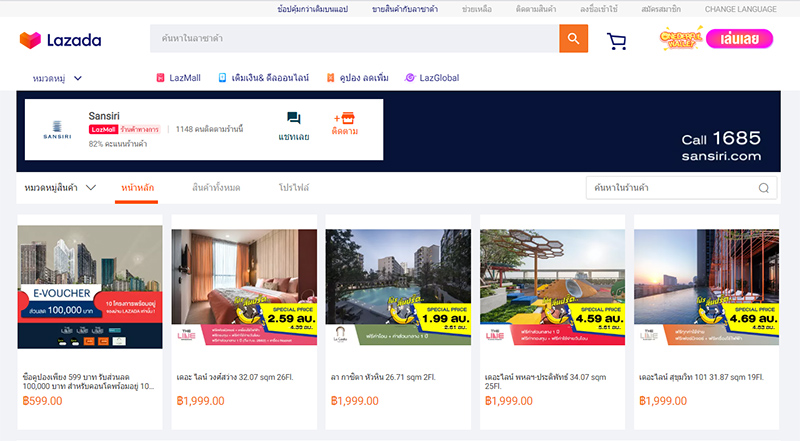
Task: Click the top-up phone icon link
Action: (x=222, y=78)
